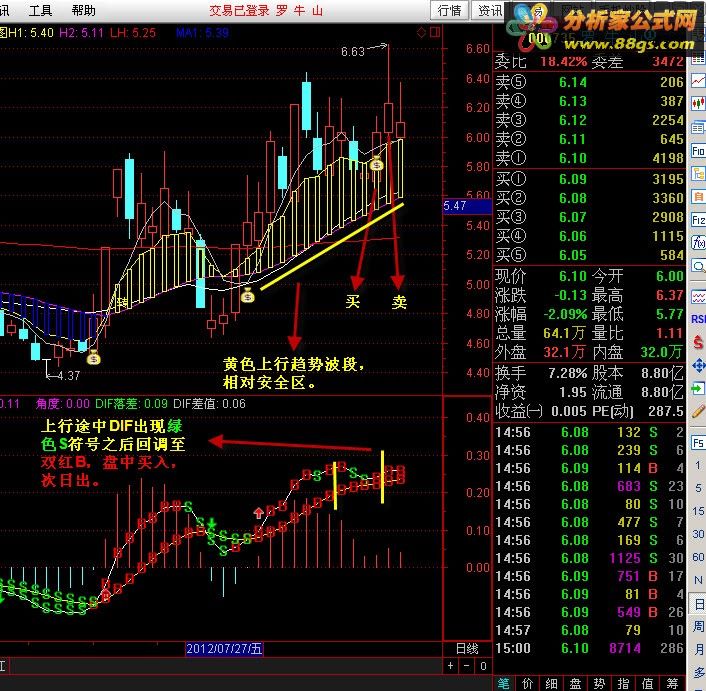Switch to 30-minute period
The image size is (706, 691).
click(x=698, y=534)
